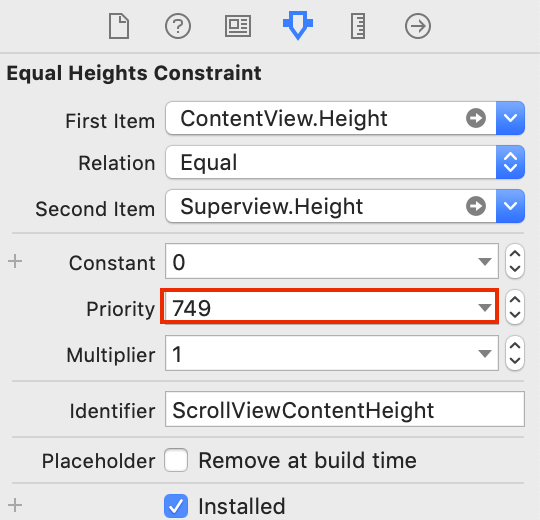Open the Multiplier dropdown arrow

(x=485, y=353)
